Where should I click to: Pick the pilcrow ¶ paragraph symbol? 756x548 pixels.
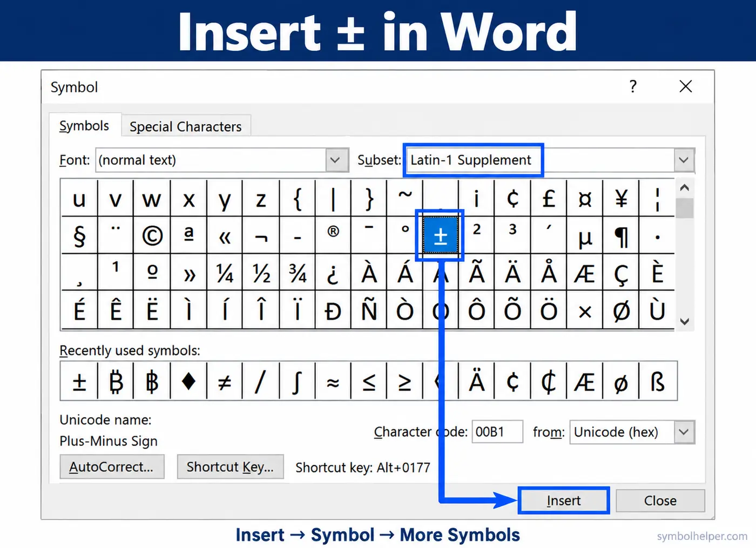621,236
